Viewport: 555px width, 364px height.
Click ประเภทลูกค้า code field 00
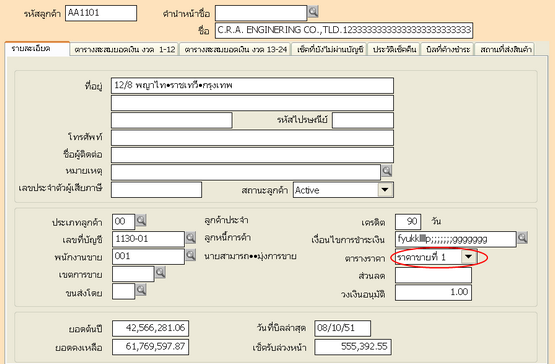point(124,222)
